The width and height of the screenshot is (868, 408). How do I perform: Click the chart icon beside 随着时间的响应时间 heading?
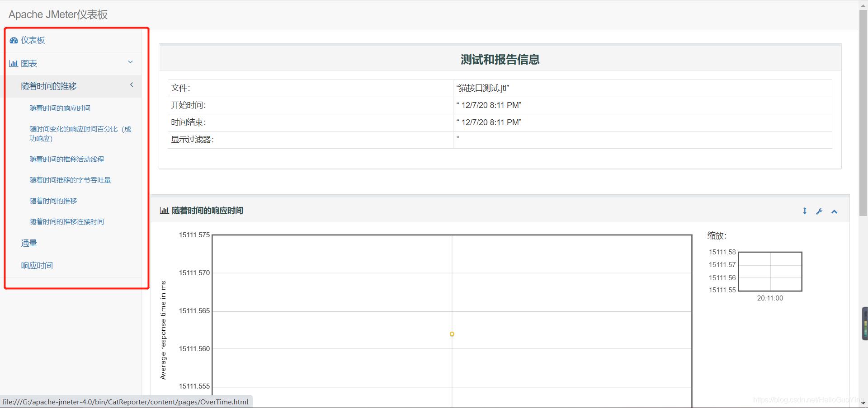tap(164, 211)
